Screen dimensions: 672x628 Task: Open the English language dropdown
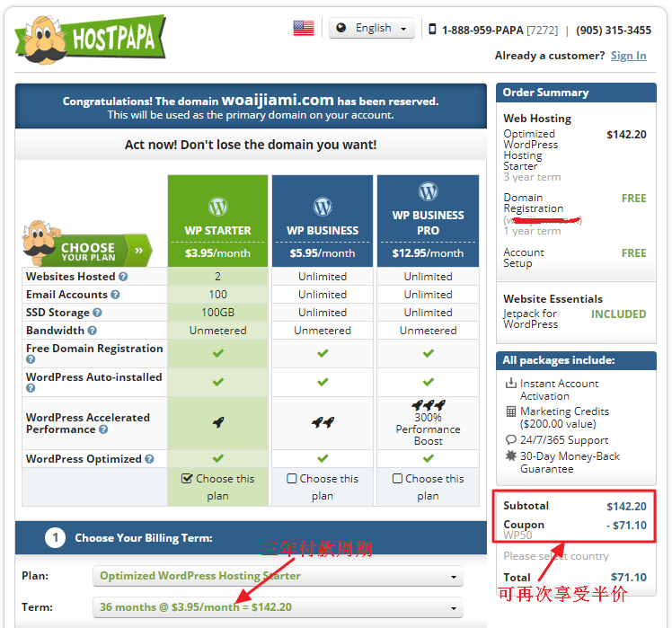pos(372,28)
